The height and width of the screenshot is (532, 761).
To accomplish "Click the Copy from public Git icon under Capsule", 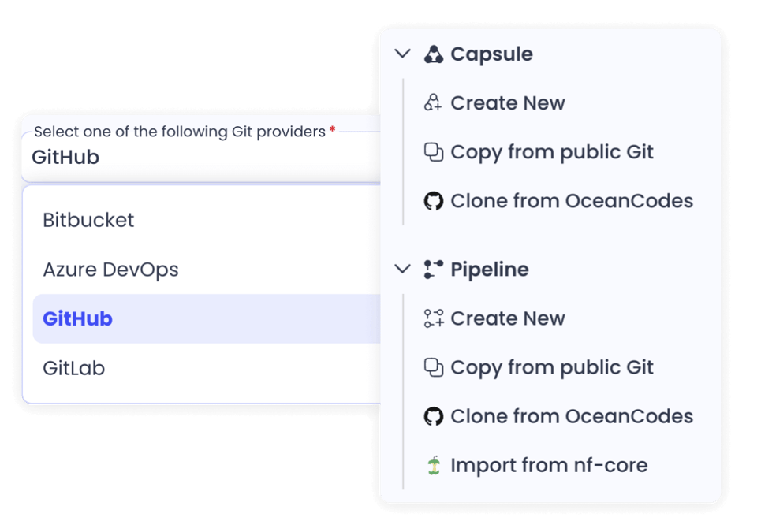I will pos(432,151).
